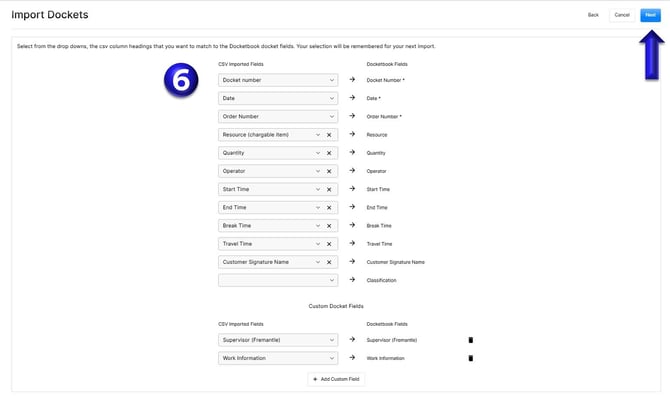Click the Next button

pyautogui.click(x=650, y=15)
